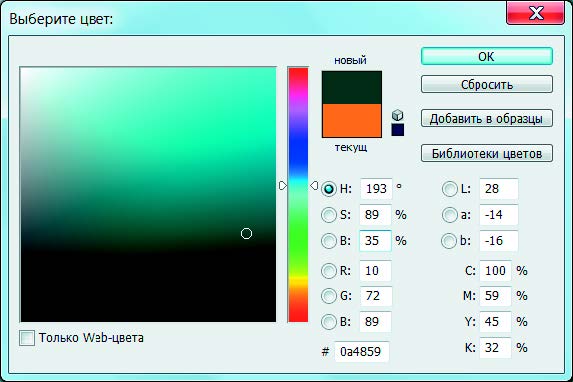
Task: Click the C cyan field showing 100
Action: click(495, 271)
